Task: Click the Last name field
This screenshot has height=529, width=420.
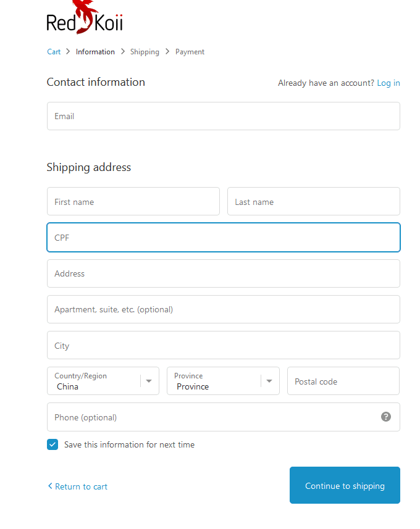Action: pos(313,201)
